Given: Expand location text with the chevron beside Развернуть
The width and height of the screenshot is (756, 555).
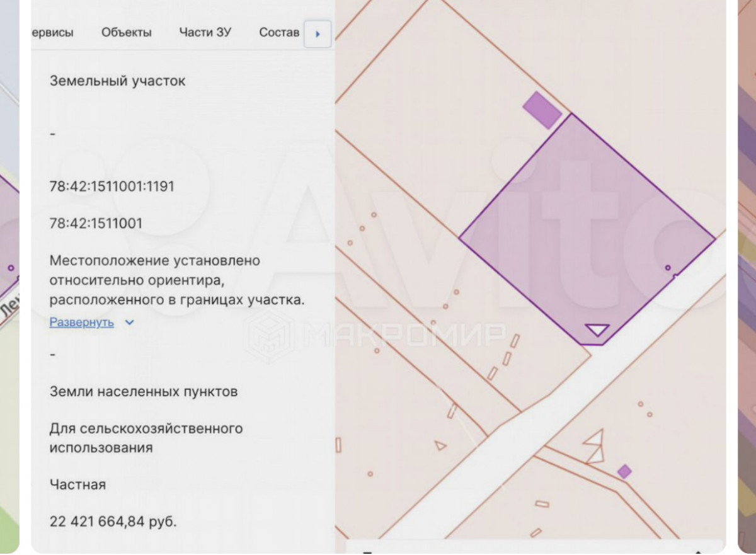Looking at the screenshot, I should click(x=130, y=323).
